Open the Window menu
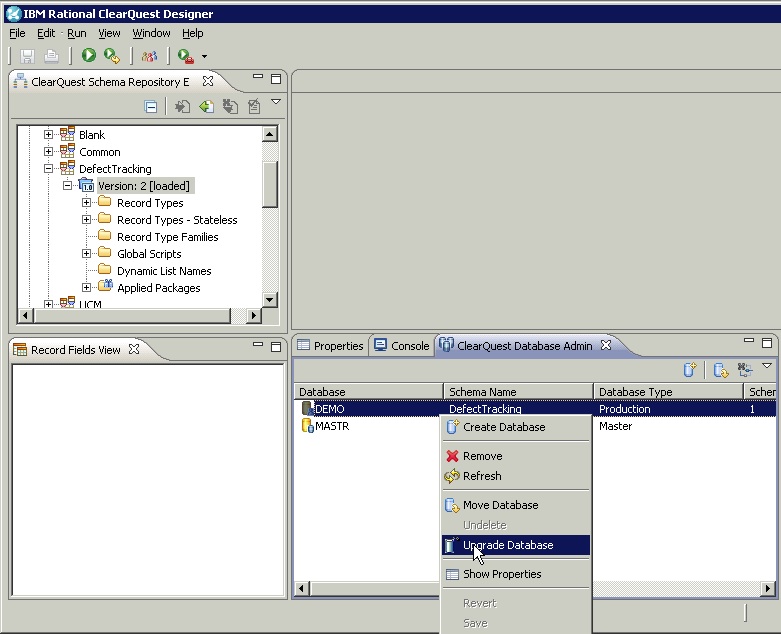Screen dimensions: 781x634 pyautogui.click(x=151, y=33)
